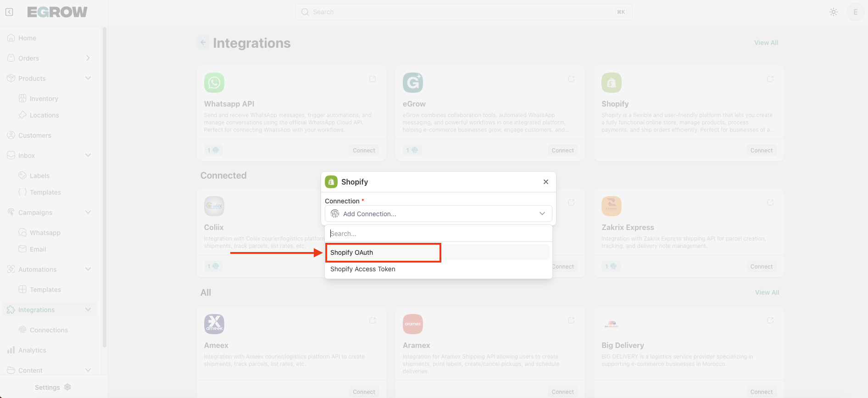
Task: Click the Coliix card logo
Action: [214, 206]
